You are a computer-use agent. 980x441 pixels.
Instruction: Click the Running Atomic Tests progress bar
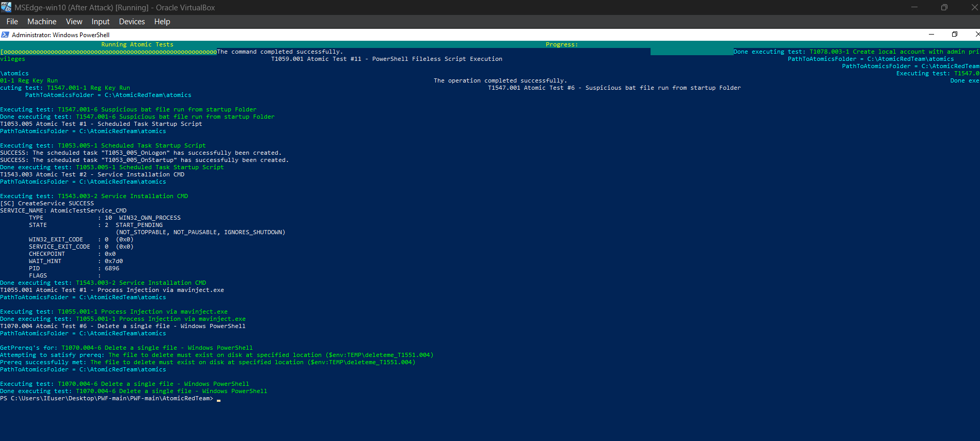[108, 52]
